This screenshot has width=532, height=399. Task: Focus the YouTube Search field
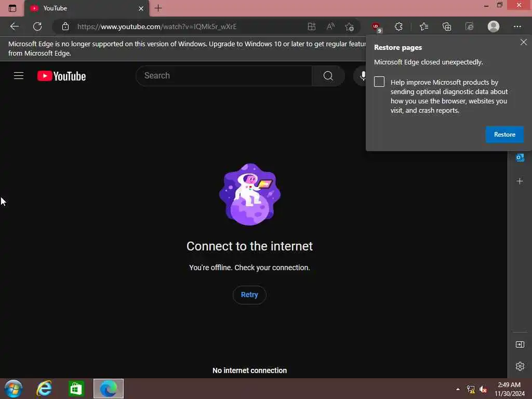[224, 76]
